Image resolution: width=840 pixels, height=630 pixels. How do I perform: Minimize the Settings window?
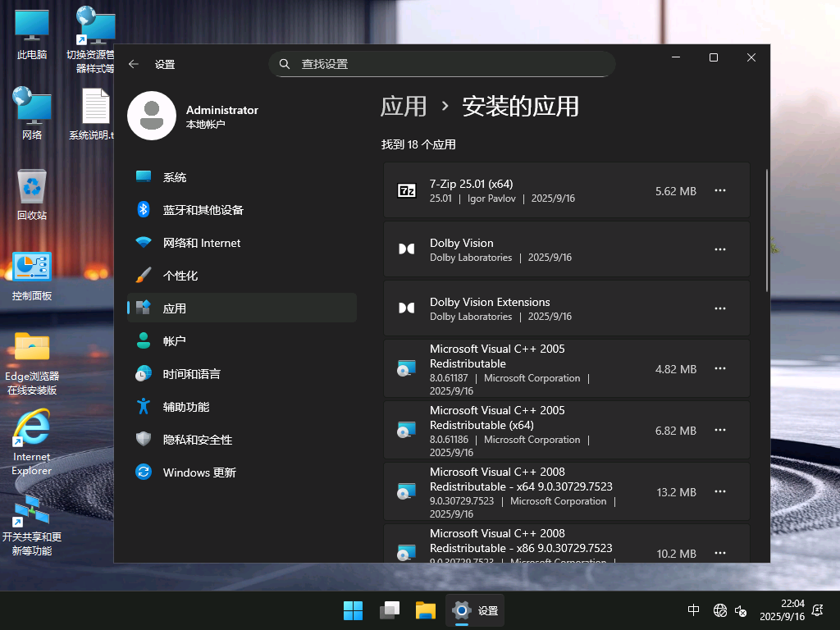676,57
